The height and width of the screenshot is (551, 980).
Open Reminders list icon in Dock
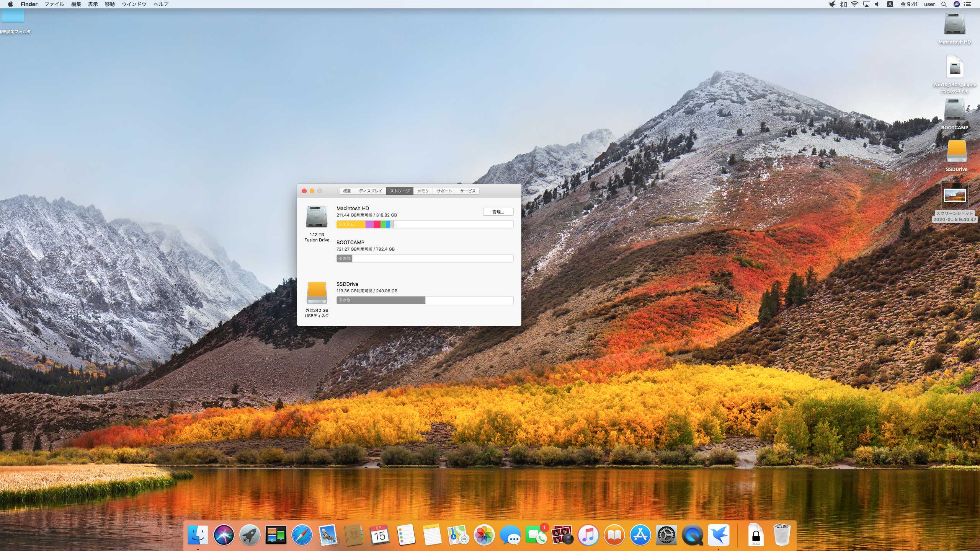point(406,535)
